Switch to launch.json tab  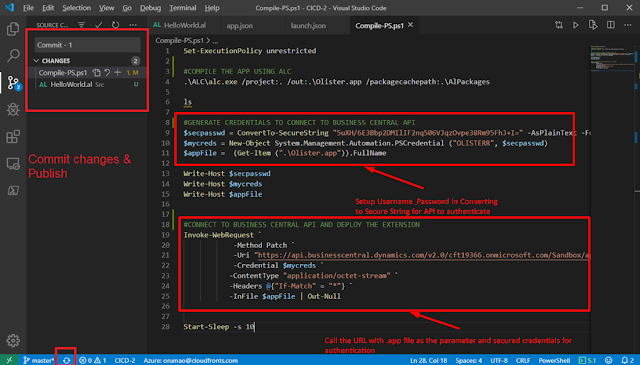click(x=308, y=25)
